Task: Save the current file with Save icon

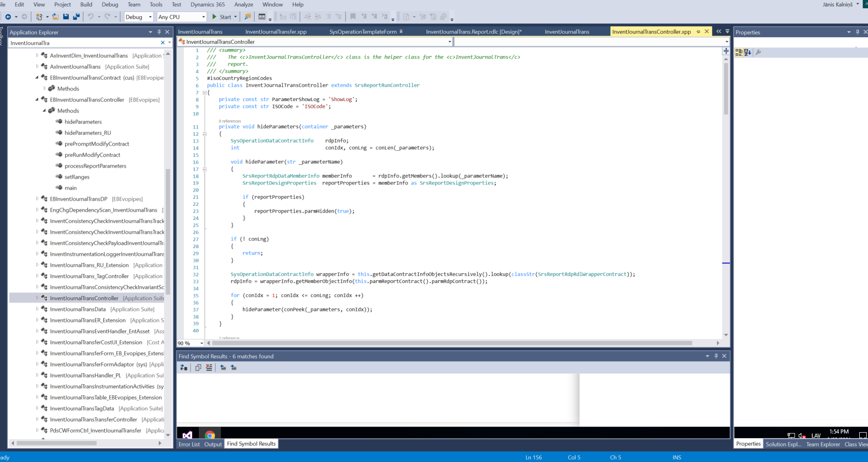Action: pos(66,17)
